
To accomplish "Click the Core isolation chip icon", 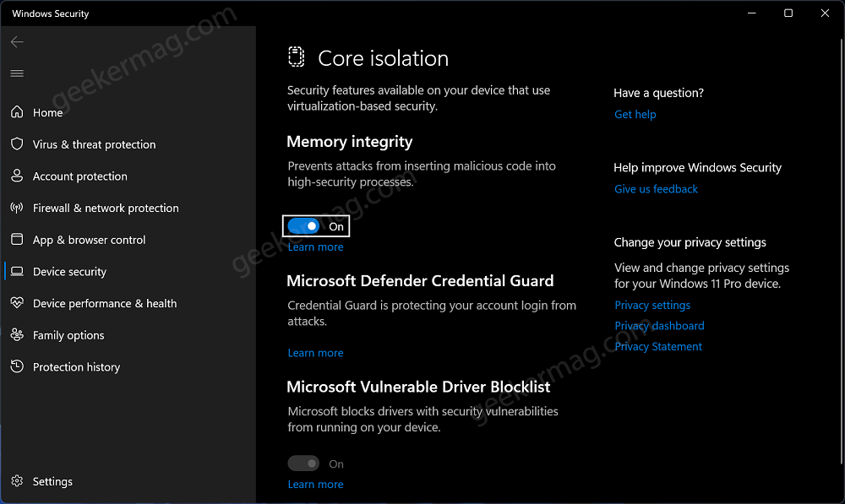I will tap(296, 57).
